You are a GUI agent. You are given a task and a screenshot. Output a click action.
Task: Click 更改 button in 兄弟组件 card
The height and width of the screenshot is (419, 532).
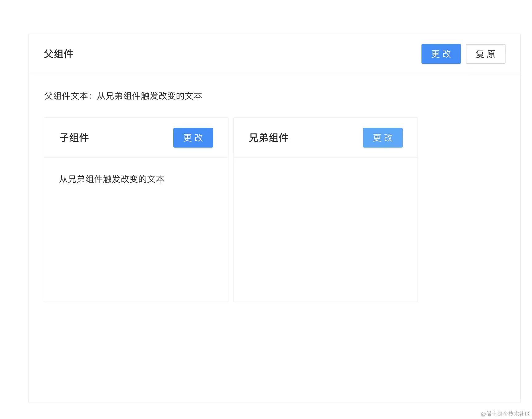point(383,138)
